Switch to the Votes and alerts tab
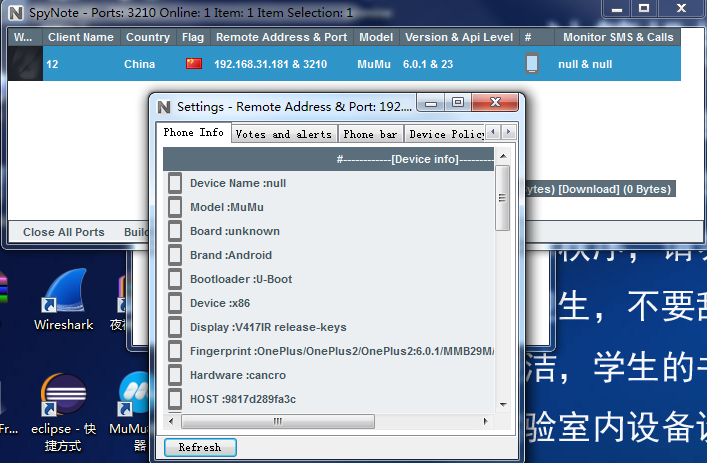707x463 pixels. [x=284, y=134]
